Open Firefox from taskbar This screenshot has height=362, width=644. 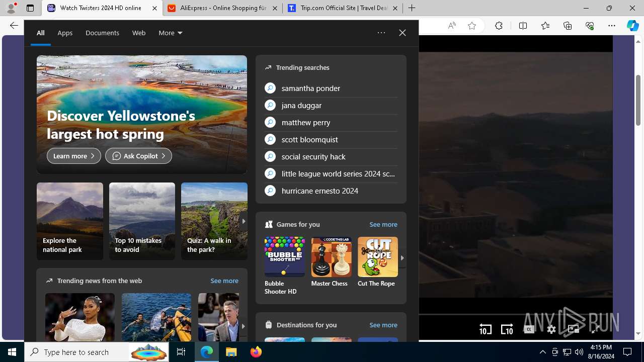coord(256,352)
